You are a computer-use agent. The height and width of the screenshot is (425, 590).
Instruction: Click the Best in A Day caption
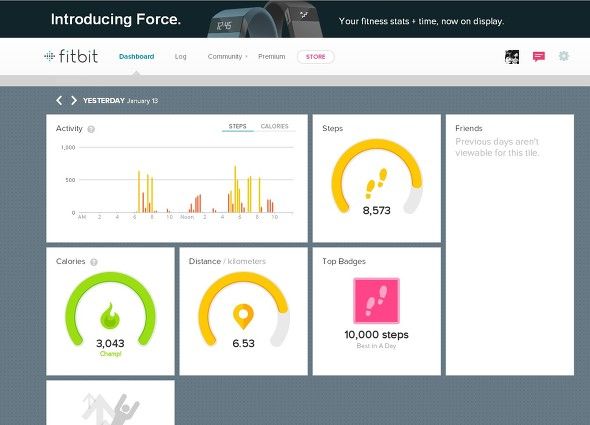click(376, 346)
